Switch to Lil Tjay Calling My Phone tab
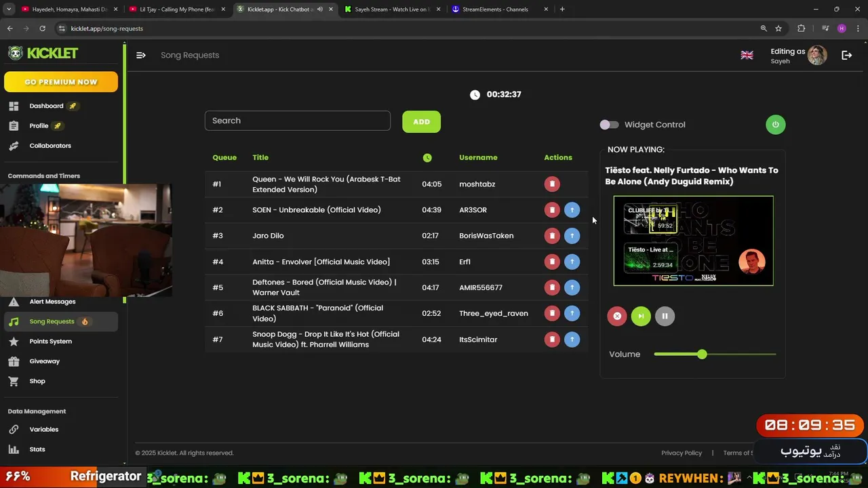868x488 pixels. click(178, 9)
